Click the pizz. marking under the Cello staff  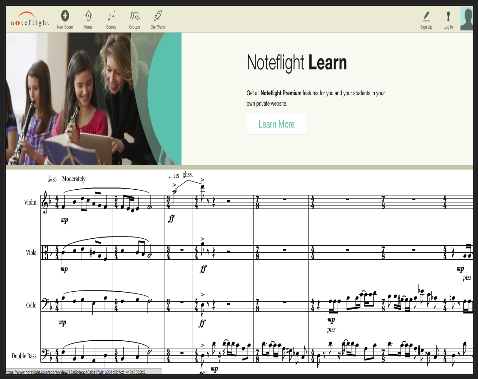pos(331,329)
